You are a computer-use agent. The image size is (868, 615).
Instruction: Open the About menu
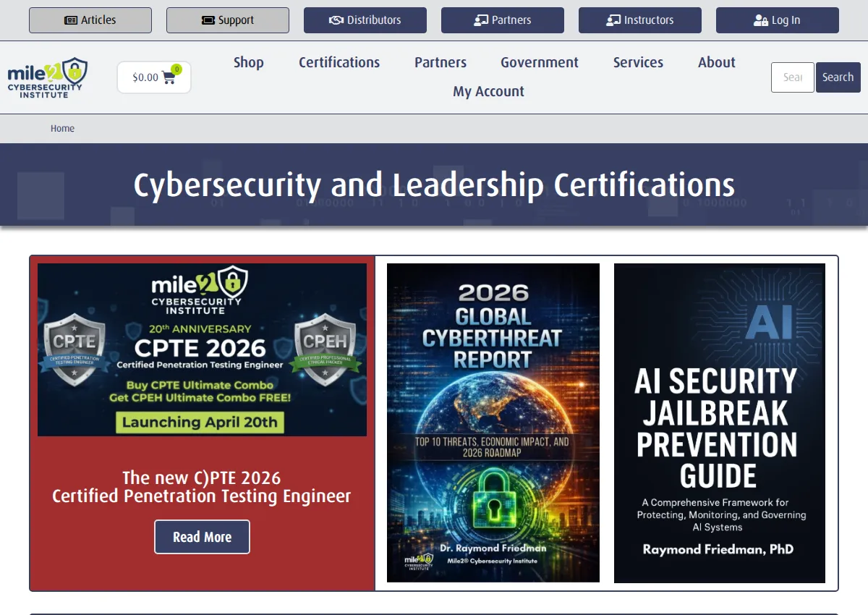tap(717, 62)
